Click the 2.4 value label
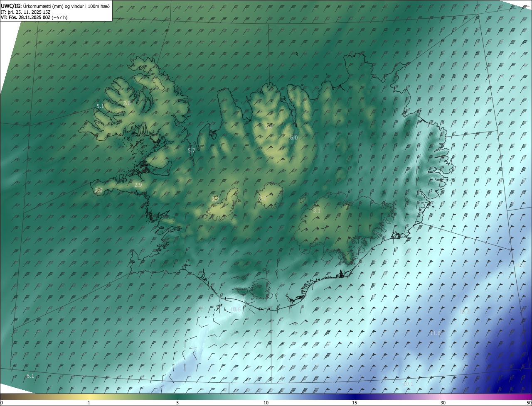 click(x=268, y=127)
